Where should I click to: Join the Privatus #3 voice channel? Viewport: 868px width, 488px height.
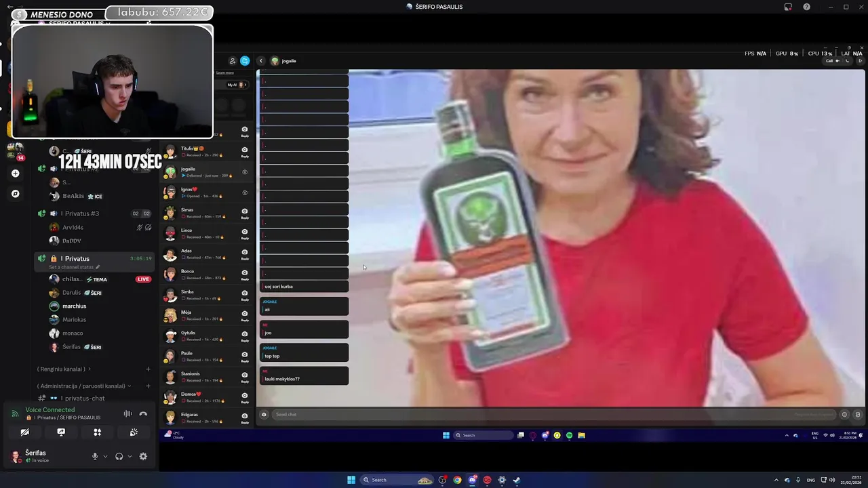pyautogui.click(x=95, y=213)
